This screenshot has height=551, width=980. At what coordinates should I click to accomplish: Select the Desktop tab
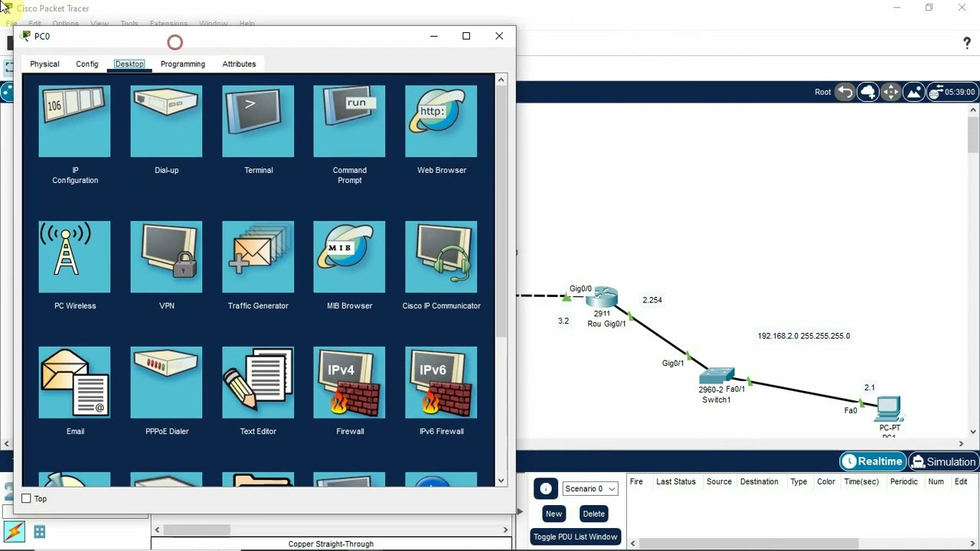(x=129, y=64)
